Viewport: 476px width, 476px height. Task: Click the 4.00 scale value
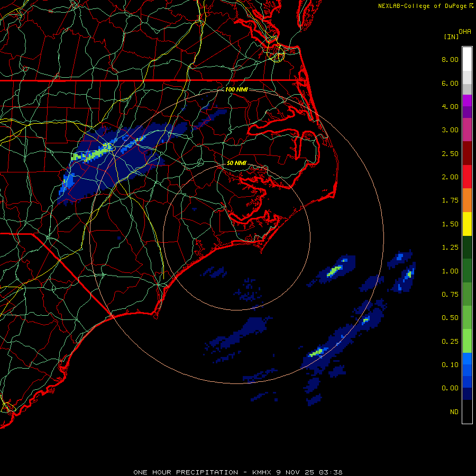point(450,106)
